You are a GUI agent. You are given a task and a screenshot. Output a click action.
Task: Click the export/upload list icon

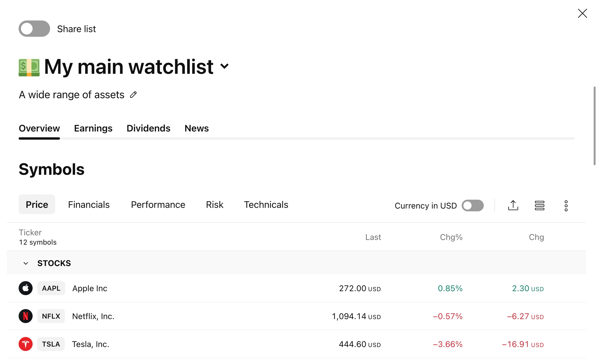513,205
